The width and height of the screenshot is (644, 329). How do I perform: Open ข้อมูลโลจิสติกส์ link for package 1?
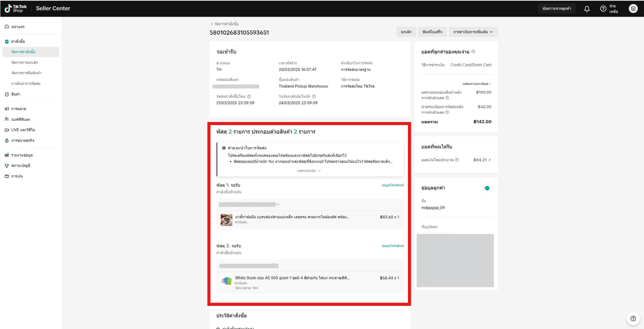pyautogui.click(x=392, y=185)
